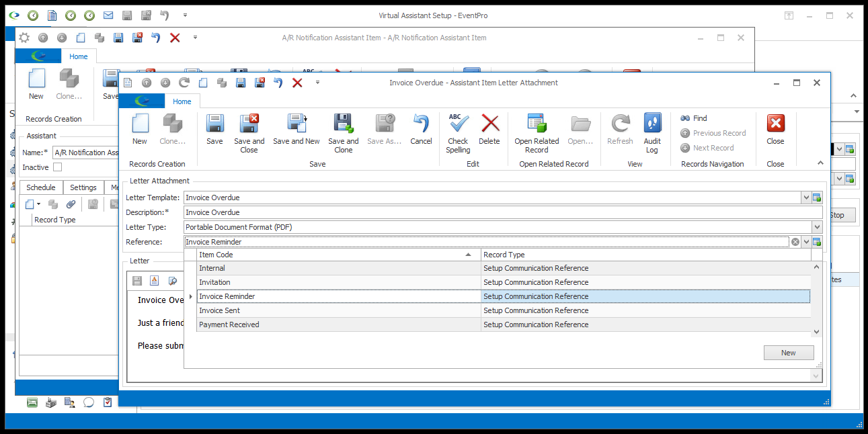The image size is (868, 434).
Task: Expand the new-record dropdown arrow in A/R grid toolbar
Action: pos(38,204)
